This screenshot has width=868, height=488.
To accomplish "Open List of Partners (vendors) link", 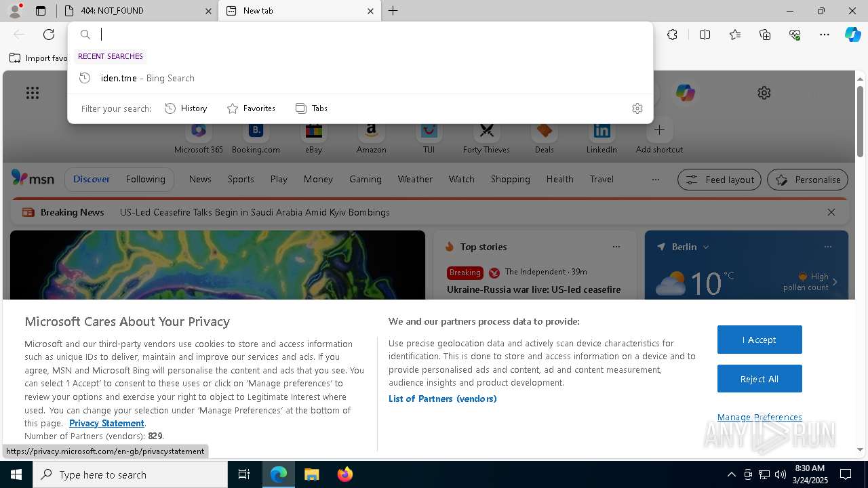I will click(442, 399).
